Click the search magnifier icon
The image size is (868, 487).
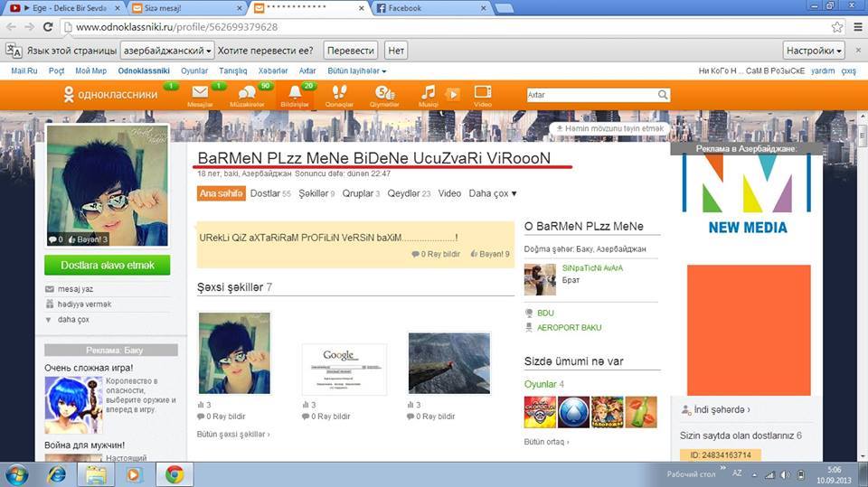(x=663, y=95)
